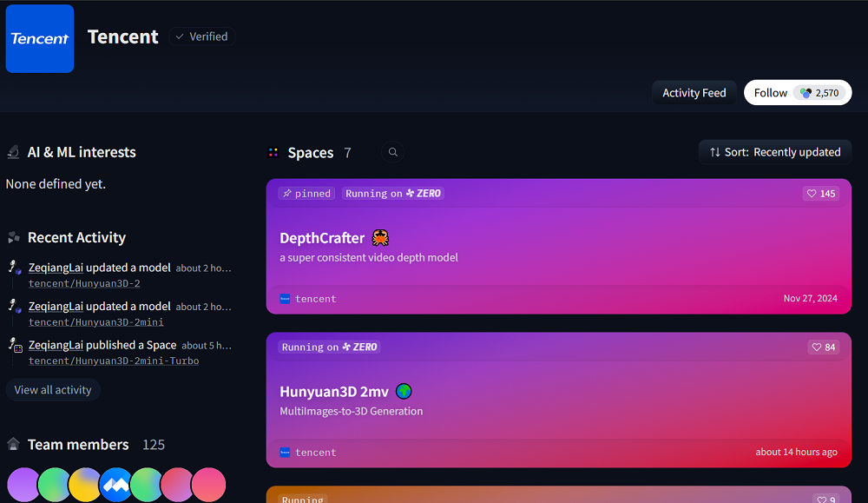Viewport: 868px width, 503px height.
Task: Click tencent owner on DepthCrafter card
Action: click(308, 299)
